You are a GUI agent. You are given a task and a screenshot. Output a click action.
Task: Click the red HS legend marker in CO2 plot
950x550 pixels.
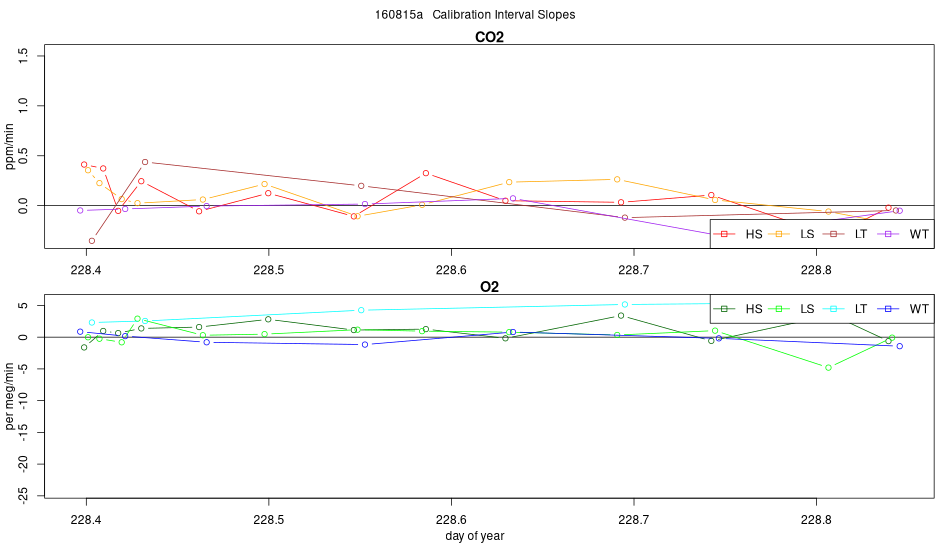[725, 234]
